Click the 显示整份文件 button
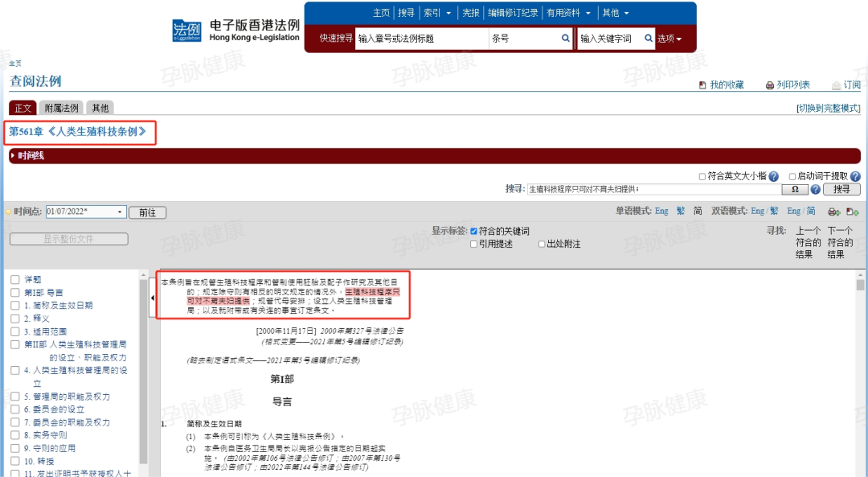This screenshot has width=868, height=477. 68,239
